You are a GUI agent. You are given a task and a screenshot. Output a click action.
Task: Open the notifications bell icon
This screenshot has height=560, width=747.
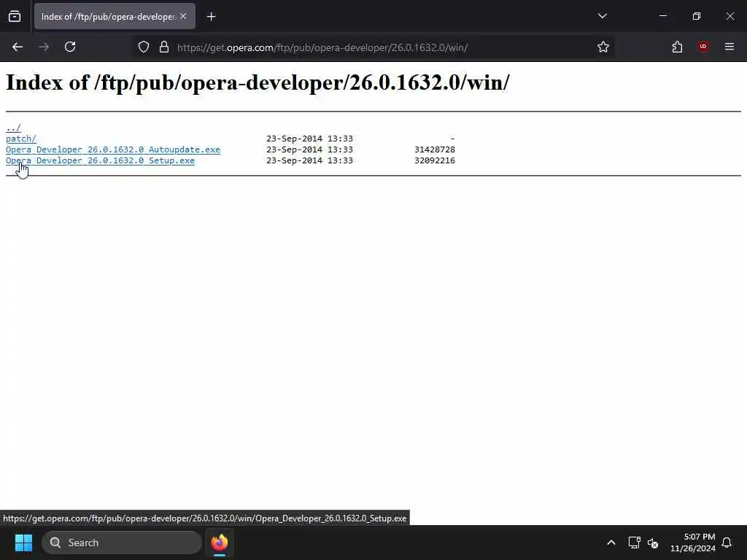pyautogui.click(x=727, y=542)
